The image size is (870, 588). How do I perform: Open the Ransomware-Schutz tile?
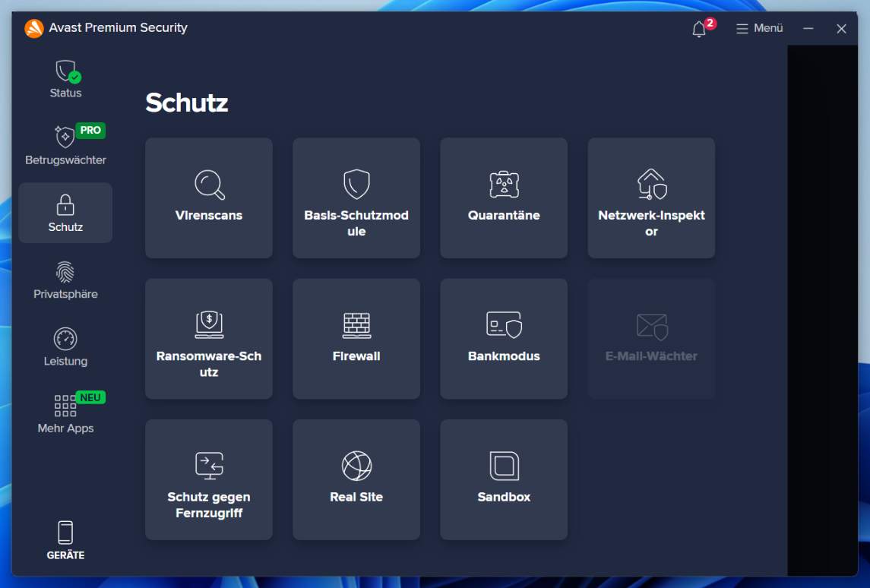(x=209, y=339)
